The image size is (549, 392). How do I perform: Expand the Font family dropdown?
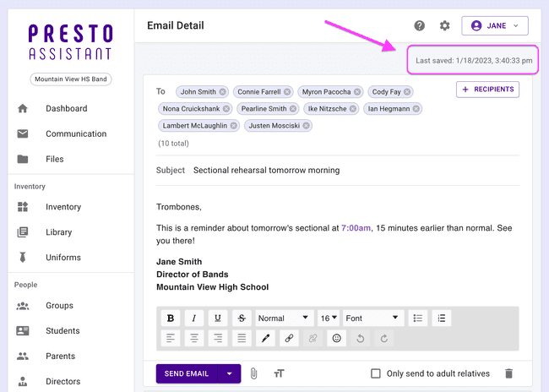click(372, 318)
